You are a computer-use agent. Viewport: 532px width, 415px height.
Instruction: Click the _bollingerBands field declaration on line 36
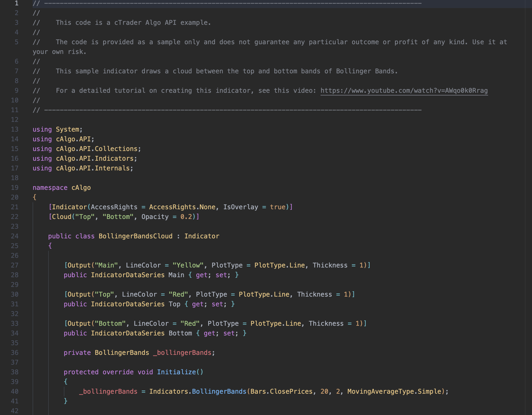point(182,353)
